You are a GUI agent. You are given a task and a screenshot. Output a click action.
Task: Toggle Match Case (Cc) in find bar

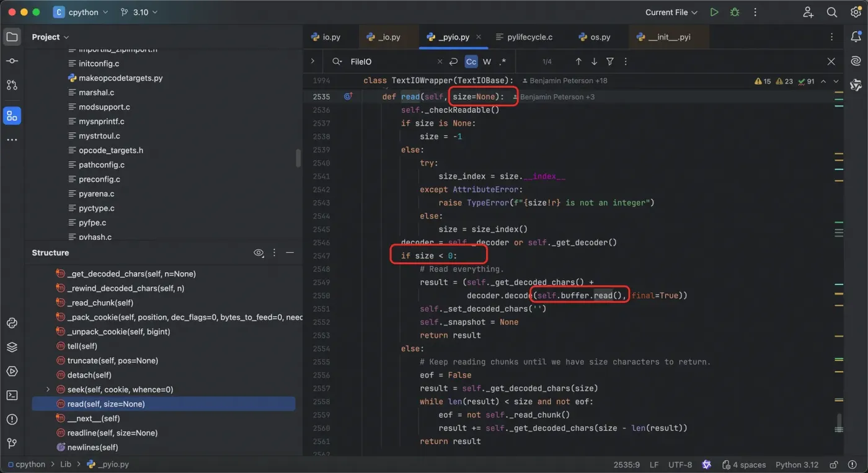[471, 62]
